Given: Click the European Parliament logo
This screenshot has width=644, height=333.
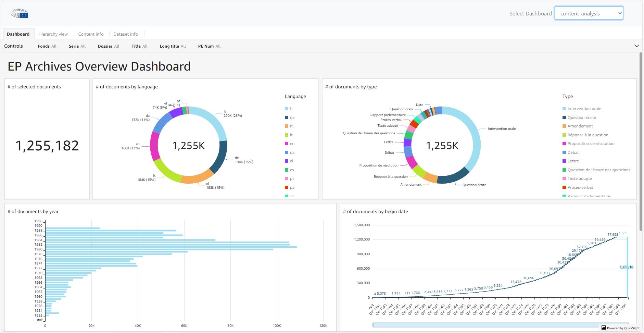Looking at the screenshot, I should pos(19,14).
